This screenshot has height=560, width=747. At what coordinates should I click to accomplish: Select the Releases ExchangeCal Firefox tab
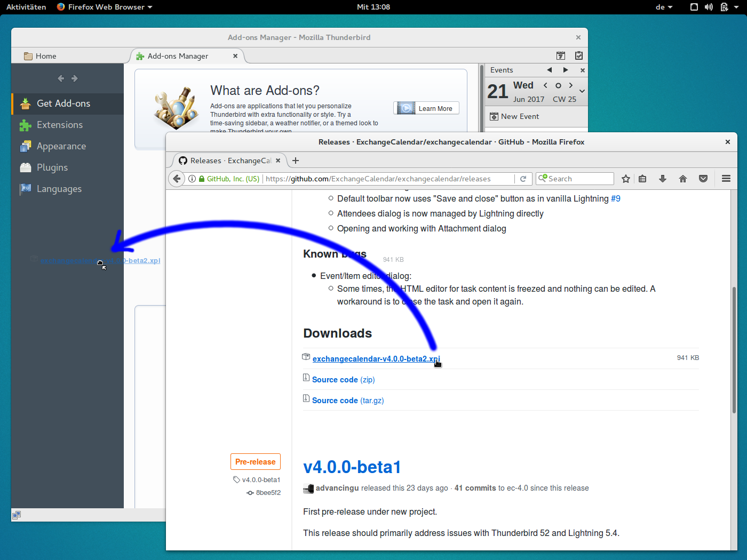[x=230, y=161]
